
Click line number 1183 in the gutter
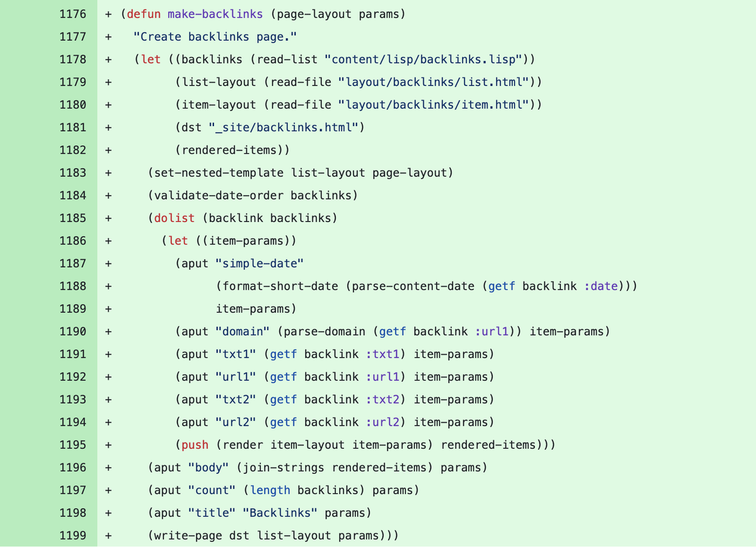pos(73,173)
